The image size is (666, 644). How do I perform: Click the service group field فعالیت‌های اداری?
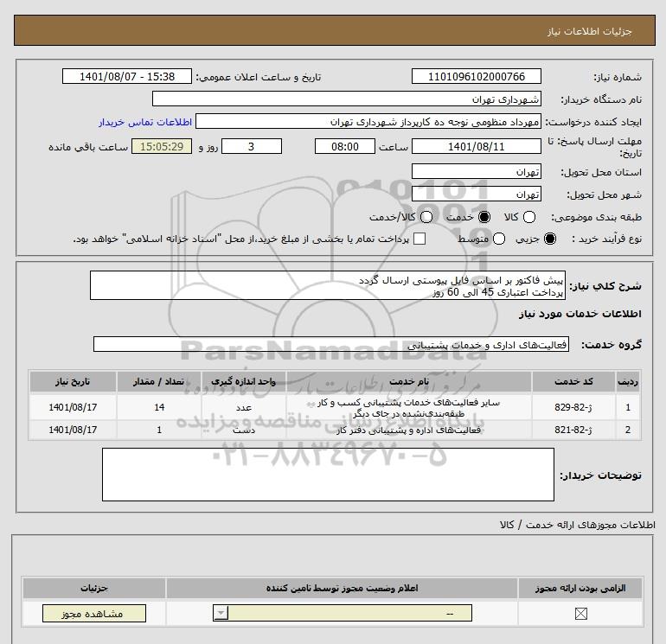331,344
